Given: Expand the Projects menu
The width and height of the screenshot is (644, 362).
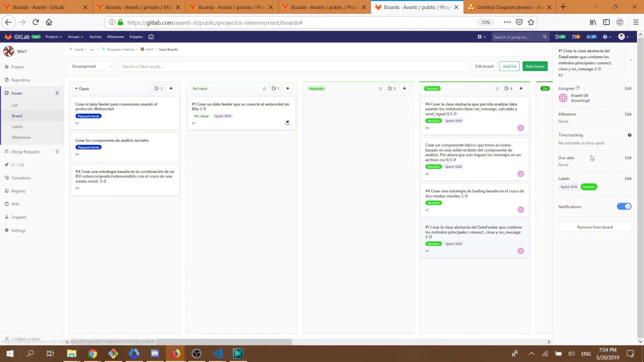Looking at the screenshot, I should [53, 37].
